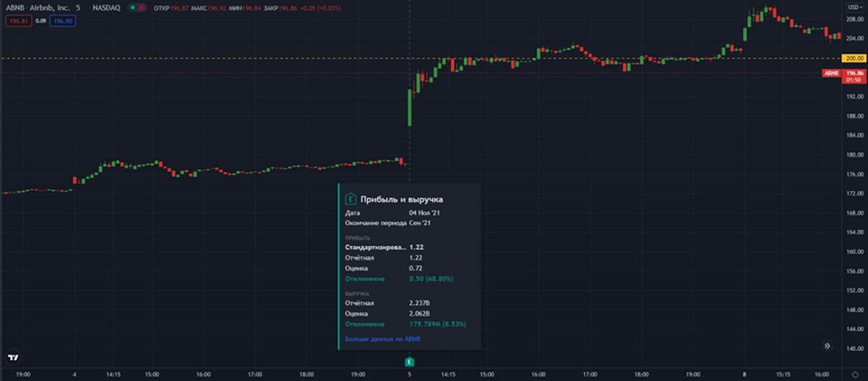Click the 17:00 label on time axis
The width and height of the screenshot is (868, 381).
[254, 373]
